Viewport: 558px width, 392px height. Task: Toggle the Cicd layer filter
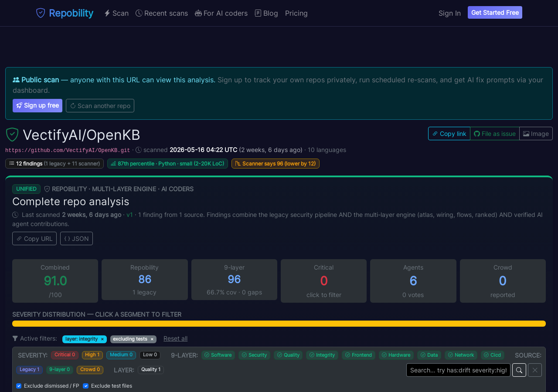tap(493, 355)
